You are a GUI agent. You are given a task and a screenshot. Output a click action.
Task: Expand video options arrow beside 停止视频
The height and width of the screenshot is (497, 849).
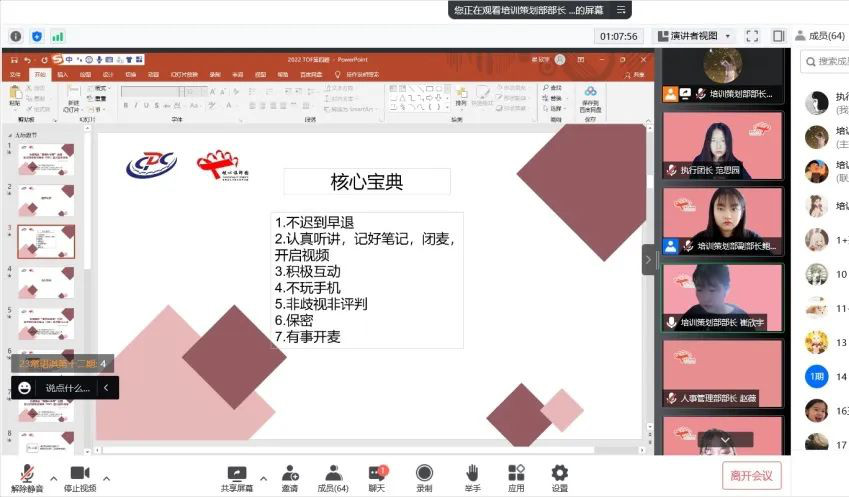(x=106, y=478)
